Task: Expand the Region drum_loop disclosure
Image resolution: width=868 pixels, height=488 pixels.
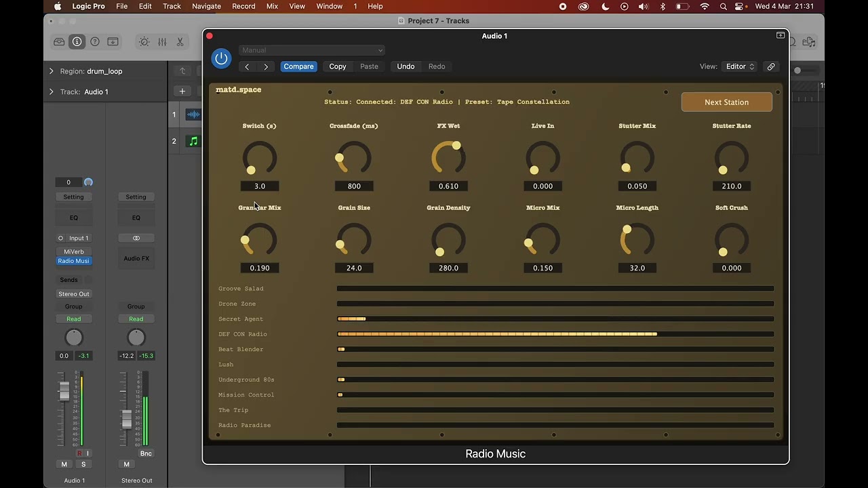Action: pyautogui.click(x=51, y=71)
